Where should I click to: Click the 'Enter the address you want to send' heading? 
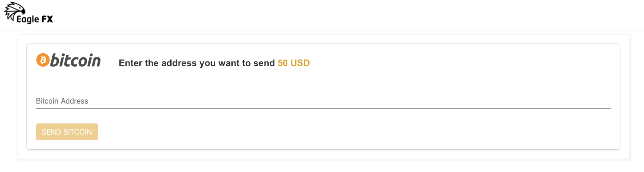(197, 63)
